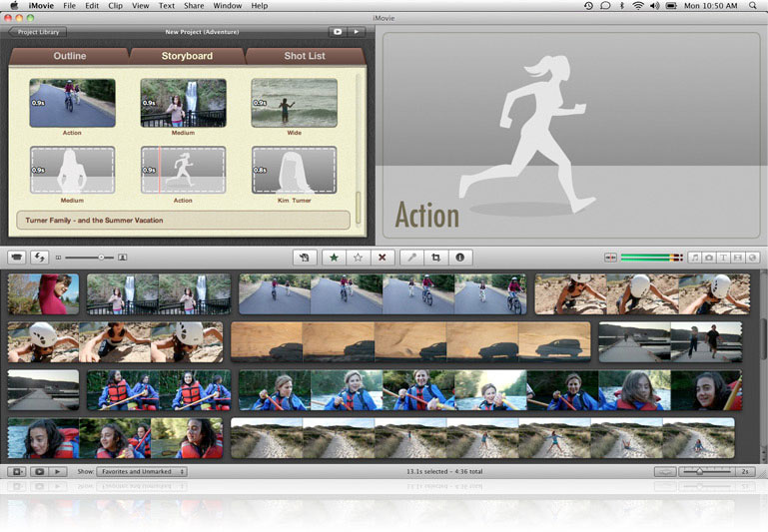Reject selection with the X button
768x532 pixels.
(x=381, y=258)
